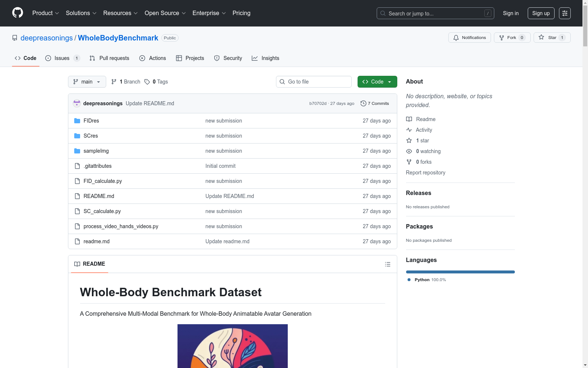588x368 pixels.
Task: Click the Sign in link
Action: 511,13
